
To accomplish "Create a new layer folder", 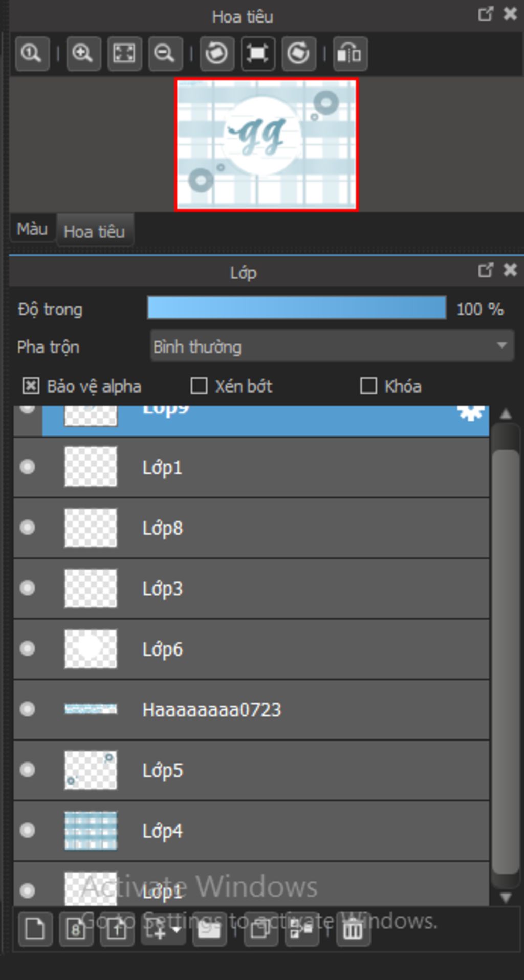I will click(209, 929).
